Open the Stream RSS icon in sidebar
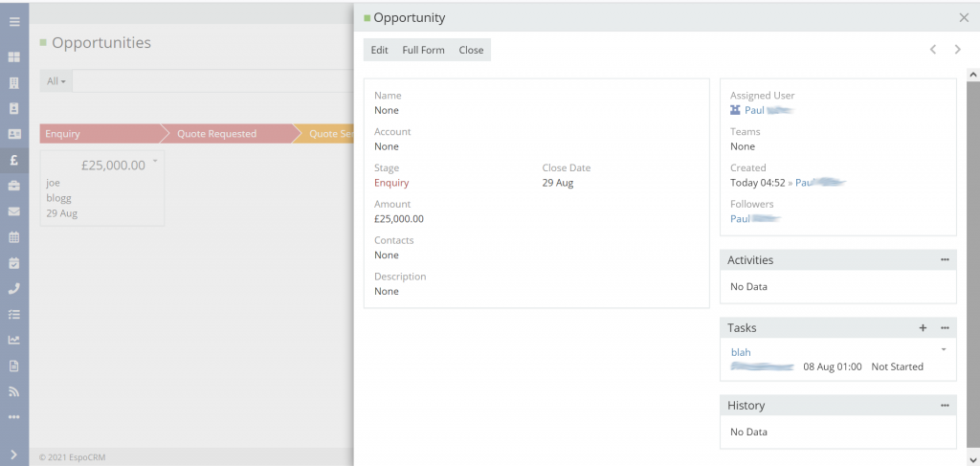980x466 pixels. tap(14, 391)
